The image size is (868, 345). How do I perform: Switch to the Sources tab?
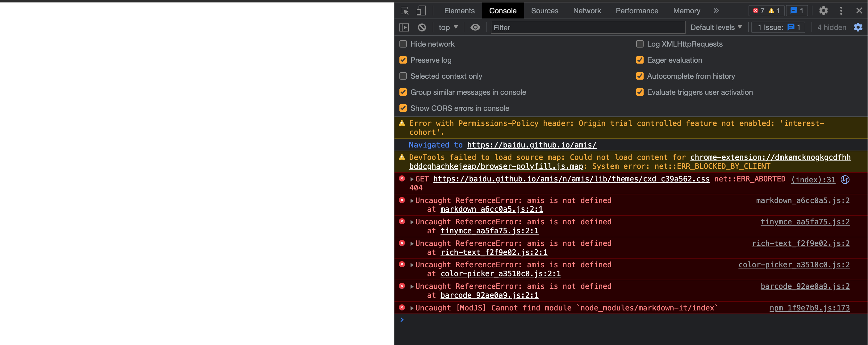(x=545, y=11)
